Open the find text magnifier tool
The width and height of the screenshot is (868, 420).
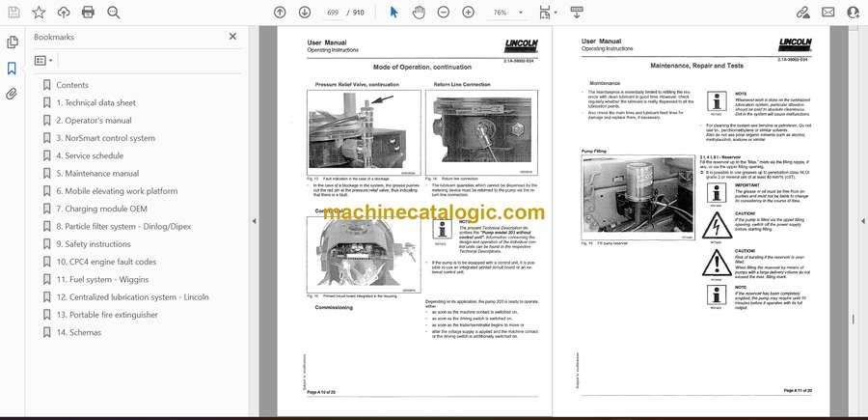pos(114,13)
